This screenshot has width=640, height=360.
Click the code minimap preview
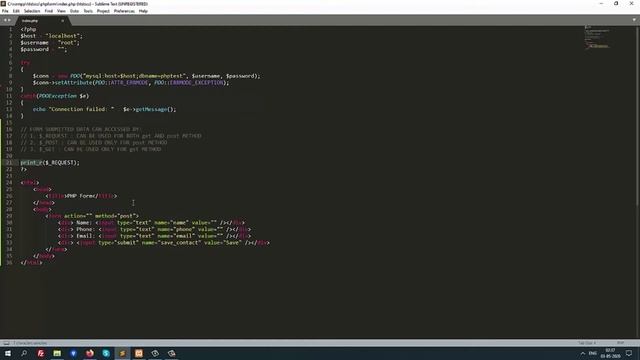[598, 37]
